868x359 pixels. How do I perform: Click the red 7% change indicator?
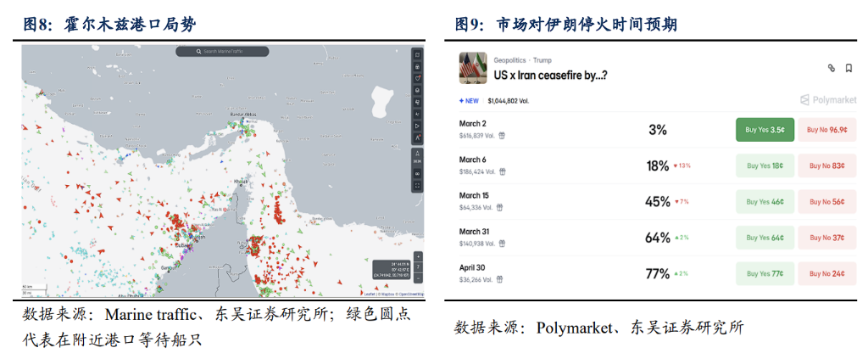point(682,202)
